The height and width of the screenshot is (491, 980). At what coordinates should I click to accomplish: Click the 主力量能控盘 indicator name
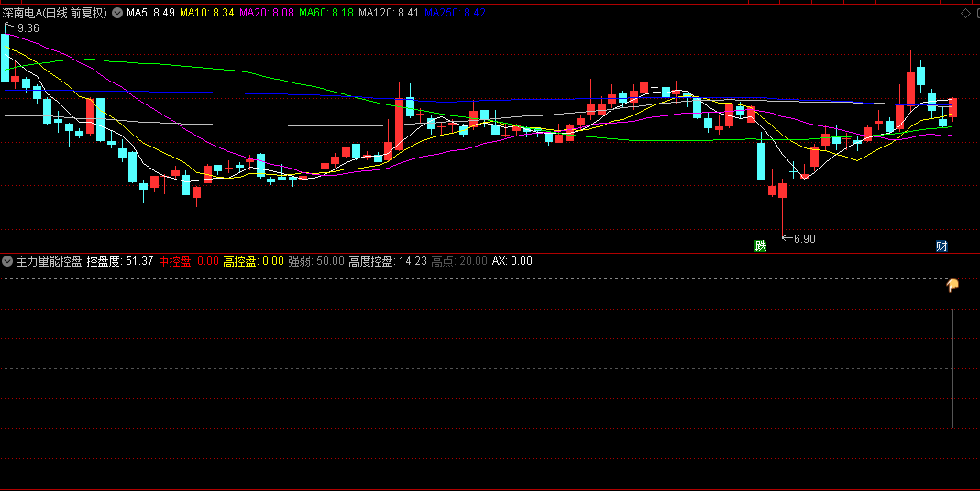pos(49,261)
